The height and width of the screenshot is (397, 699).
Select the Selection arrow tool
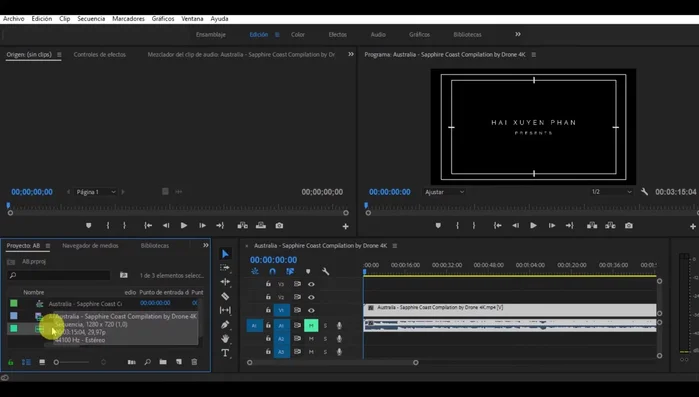[225, 254]
